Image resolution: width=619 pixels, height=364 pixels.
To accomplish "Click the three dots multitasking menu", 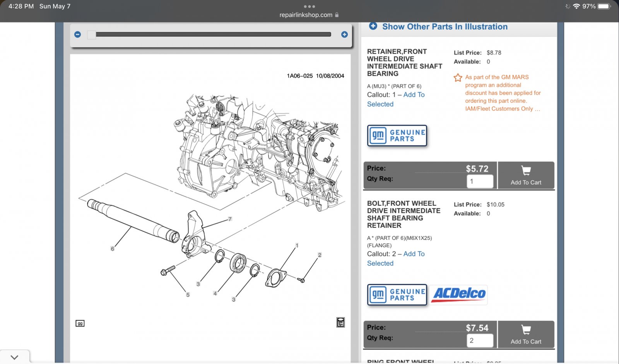I will [x=309, y=6].
